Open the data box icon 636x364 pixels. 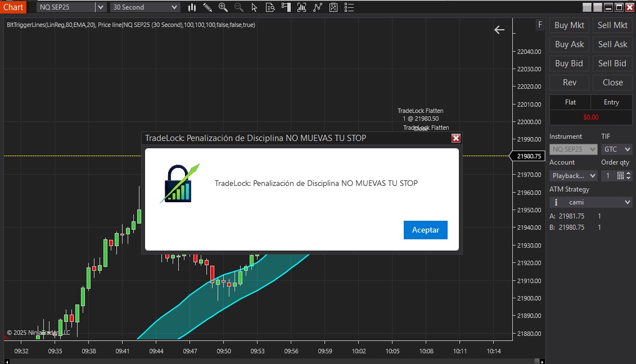pyautogui.click(x=270, y=7)
